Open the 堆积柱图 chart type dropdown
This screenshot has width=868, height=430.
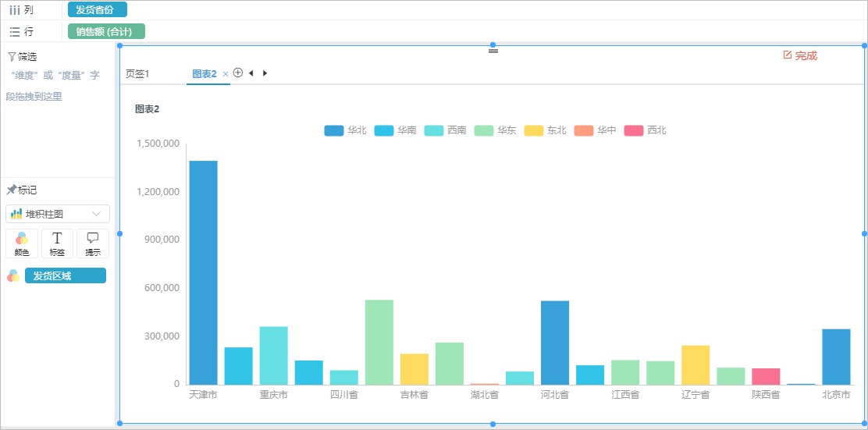coord(58,214)
